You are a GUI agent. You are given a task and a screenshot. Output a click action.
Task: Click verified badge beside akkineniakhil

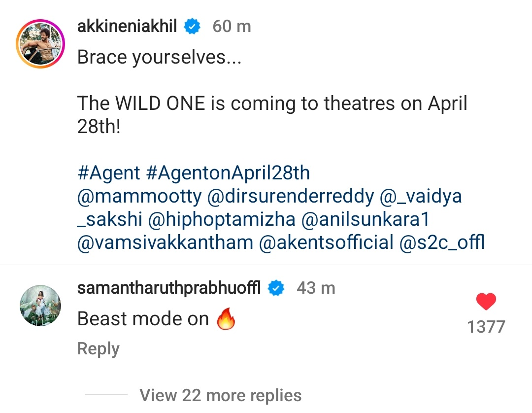pos(193,27)
